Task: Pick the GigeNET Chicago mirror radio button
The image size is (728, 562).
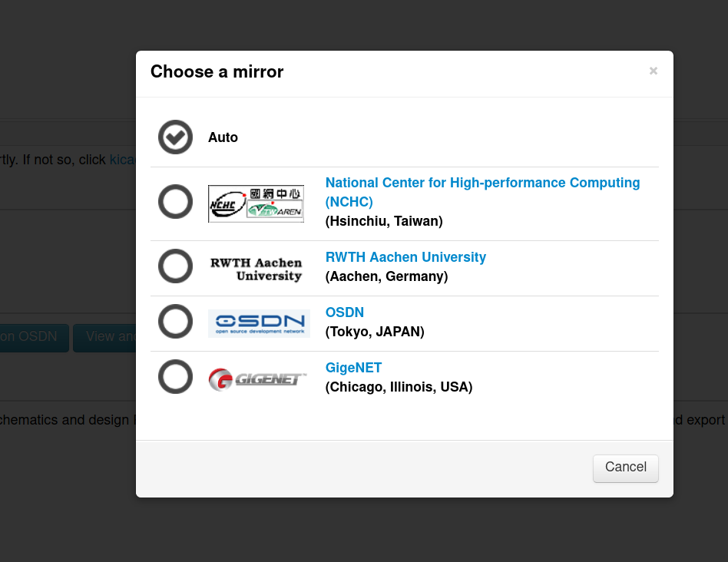Action: point(175,377)
